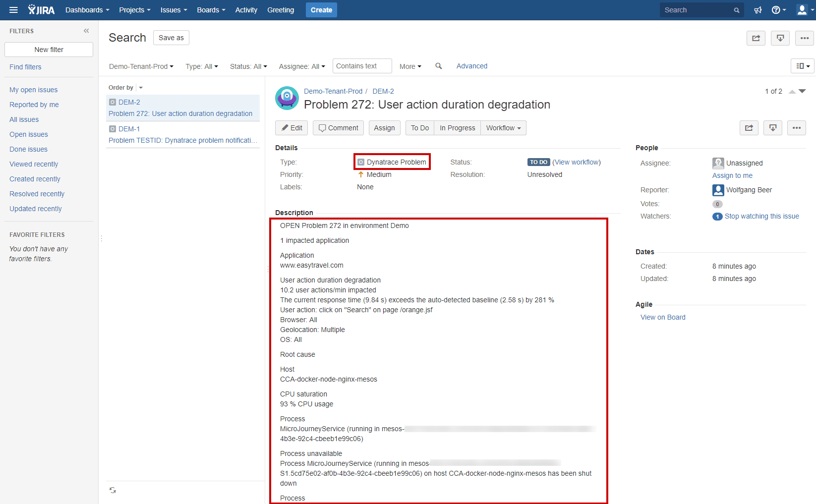Screen dimensions: 816x504
Task: Export this issue via toolbar icon
Action: [773, 128]
